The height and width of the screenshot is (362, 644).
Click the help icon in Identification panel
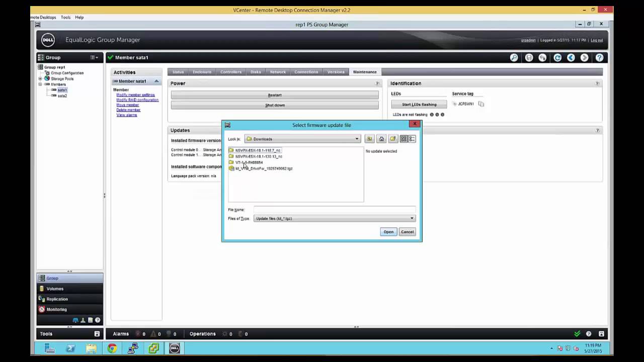tap(597, 83)
